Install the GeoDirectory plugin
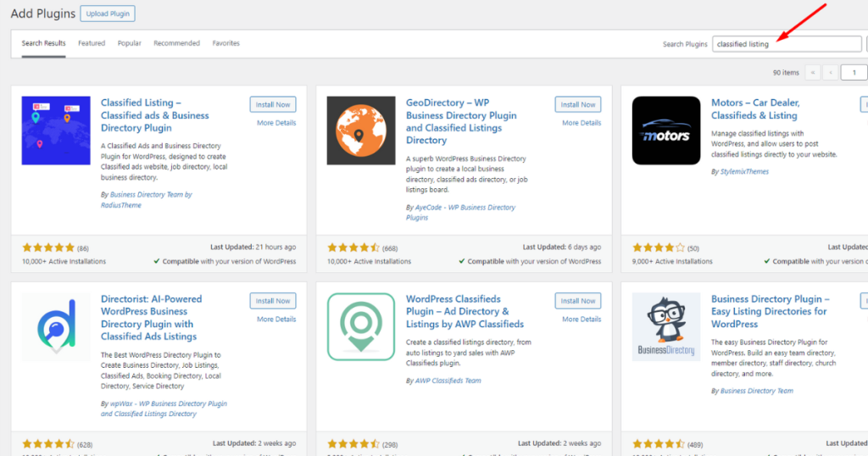This screenshot has width=868, height=456. point(578,104)
